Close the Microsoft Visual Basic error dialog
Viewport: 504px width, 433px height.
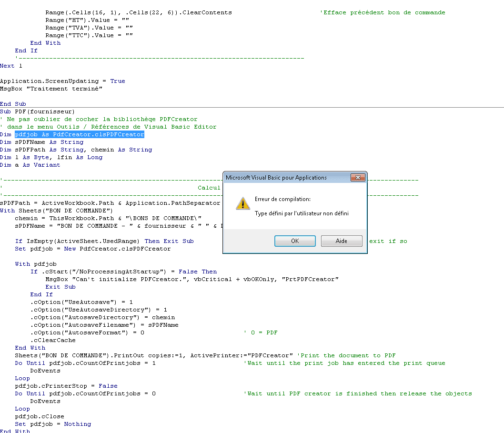[358, 178]
